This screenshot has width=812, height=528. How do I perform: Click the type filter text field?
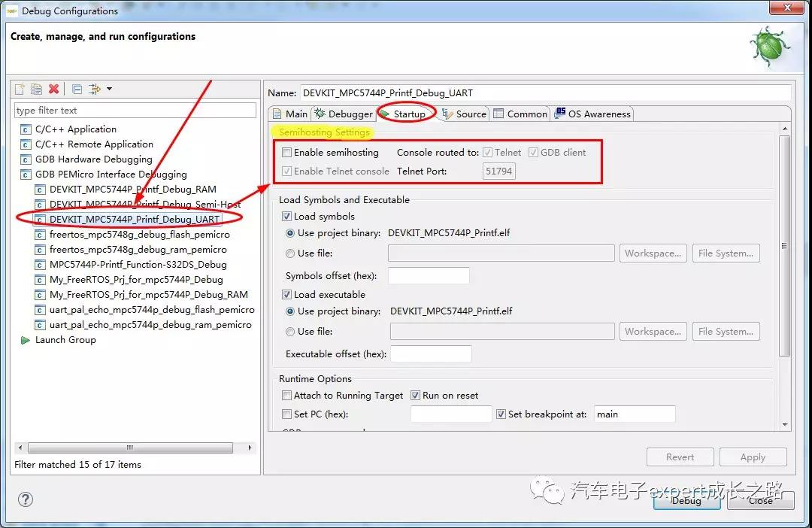135,111
